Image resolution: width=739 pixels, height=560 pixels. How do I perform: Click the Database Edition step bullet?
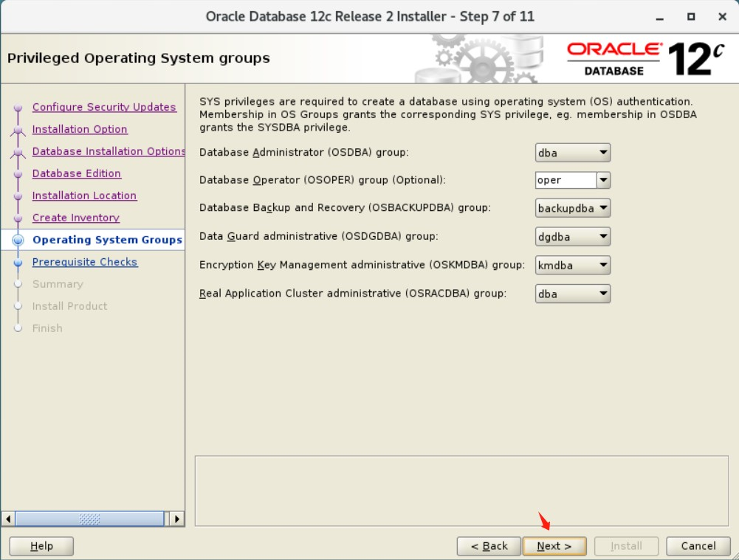[18, 174]
